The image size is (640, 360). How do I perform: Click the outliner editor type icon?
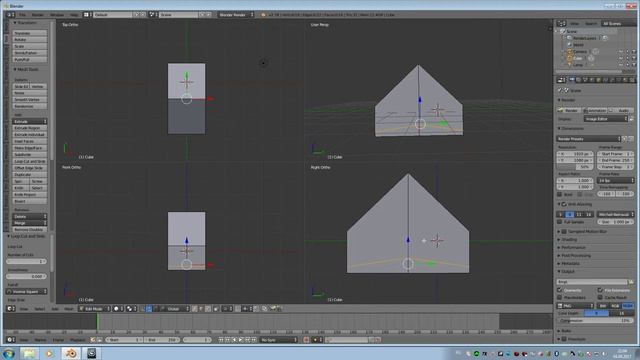coord(561,24)
